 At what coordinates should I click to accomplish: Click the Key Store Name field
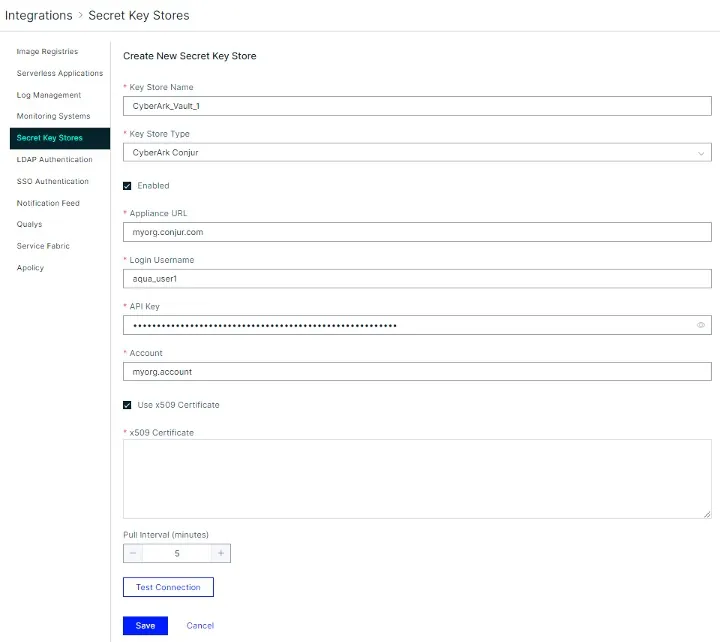(x=417, y=106)
